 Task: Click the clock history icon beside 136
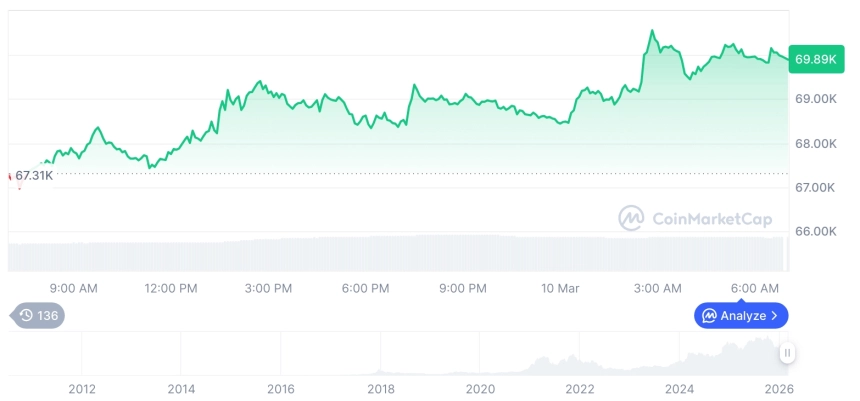point(26,316)
